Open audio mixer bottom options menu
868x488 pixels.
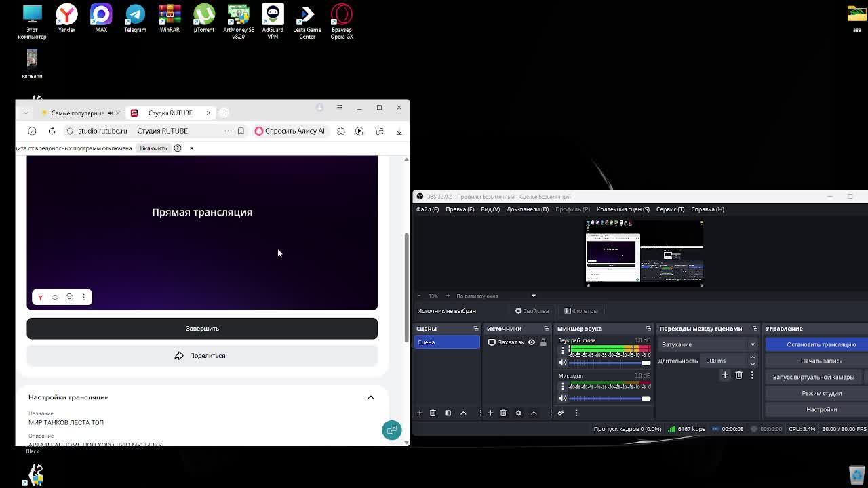coord(576,413)
